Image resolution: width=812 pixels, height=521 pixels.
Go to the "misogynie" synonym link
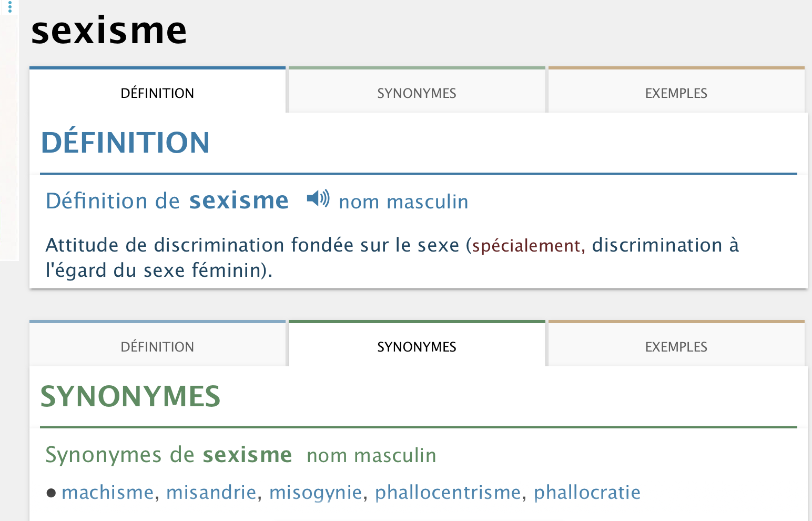pyautogui.click(x=316, y=493)
